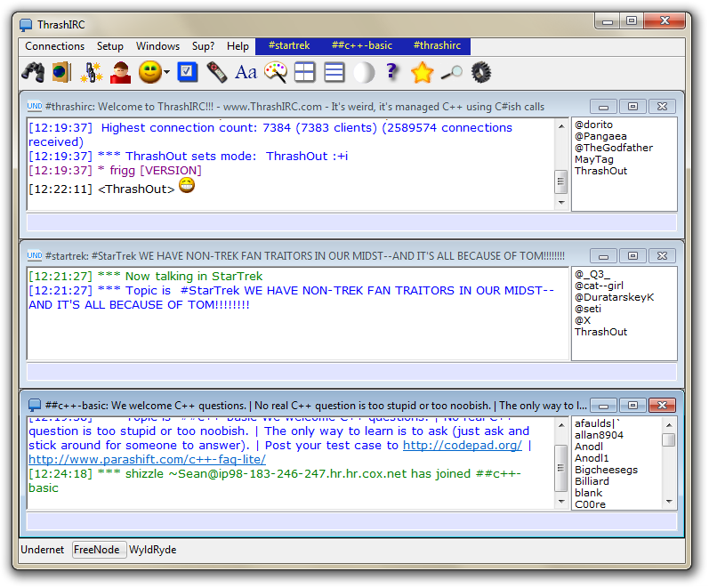Switch to the ##c++-basic channel tab

(x=362, y=45)
